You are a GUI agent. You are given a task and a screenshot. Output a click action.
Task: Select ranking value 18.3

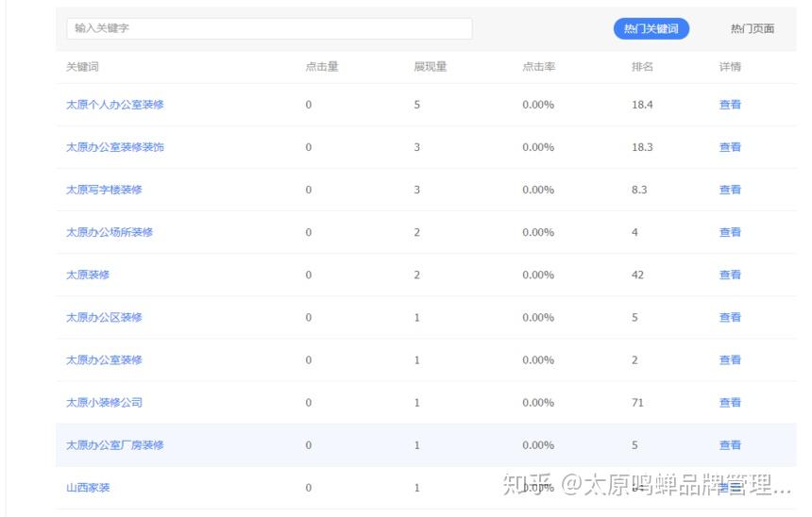(642, 147)
